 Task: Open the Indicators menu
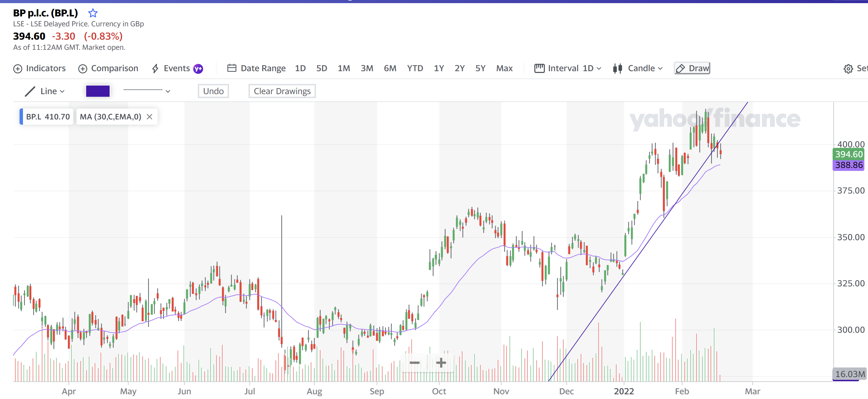click(x=39, y=68)
